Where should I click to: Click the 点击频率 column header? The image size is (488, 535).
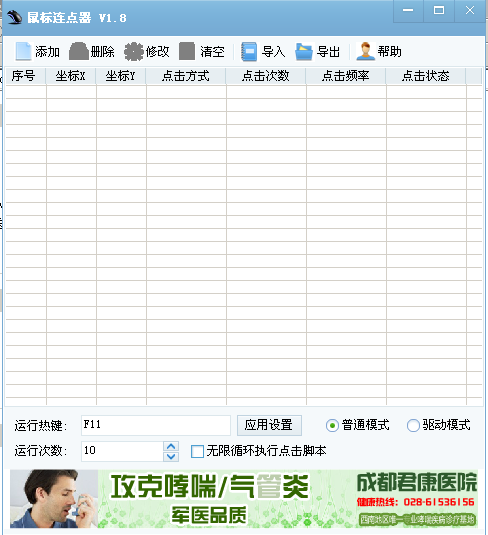(346, 76)
